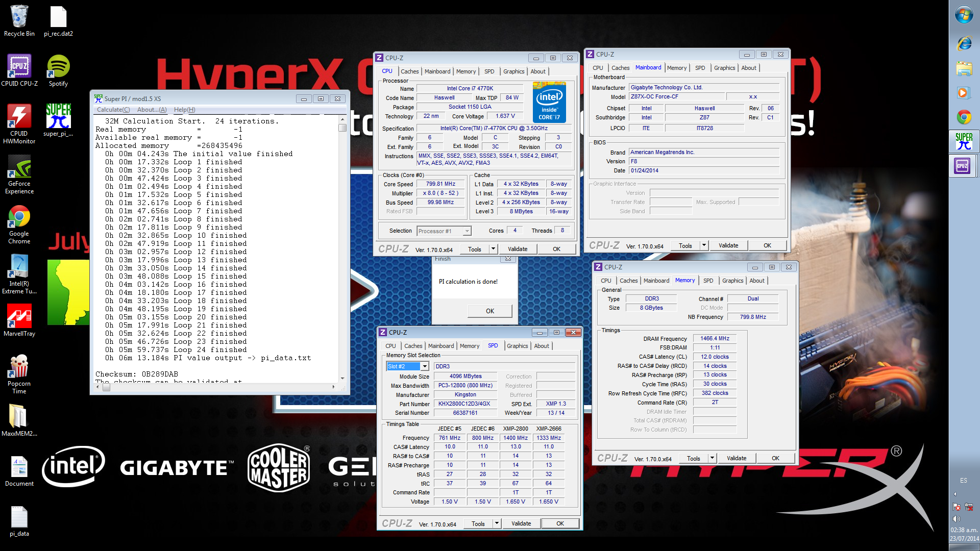Open the About menu in Super PI
Image resolution: width=980 pixels, height=551 pixels.
[152, 110]
